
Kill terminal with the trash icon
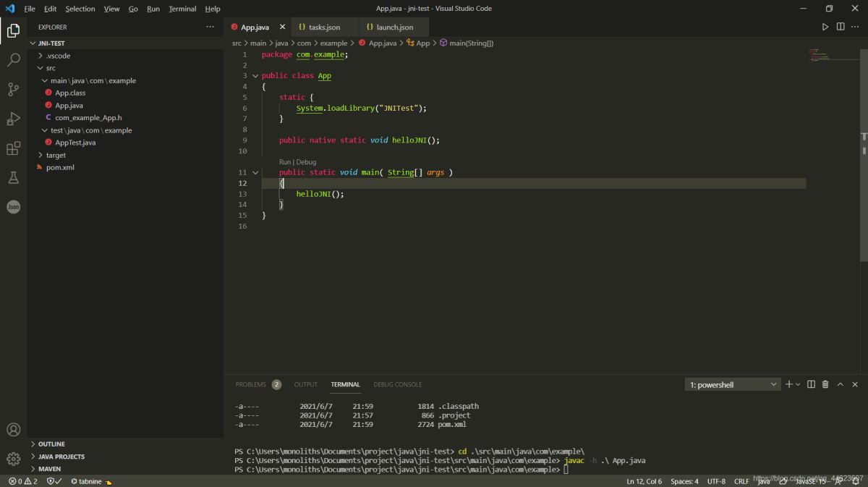(825, 384)
